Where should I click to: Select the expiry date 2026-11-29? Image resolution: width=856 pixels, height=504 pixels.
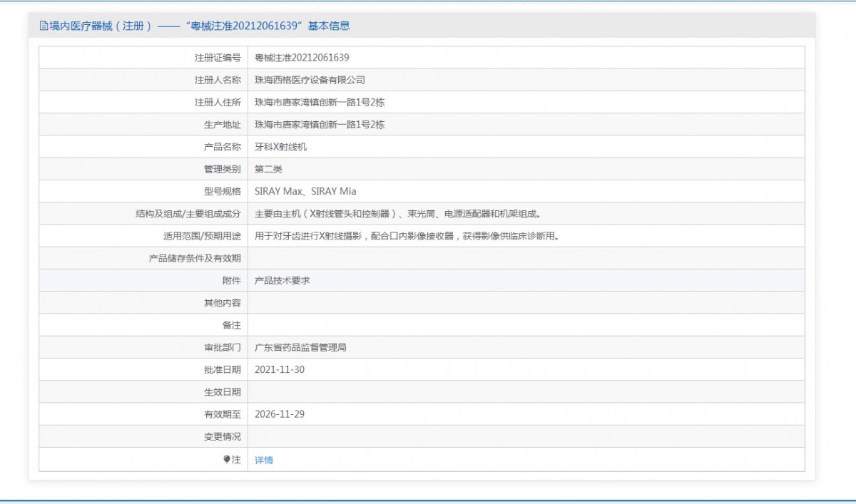[280, 413]
